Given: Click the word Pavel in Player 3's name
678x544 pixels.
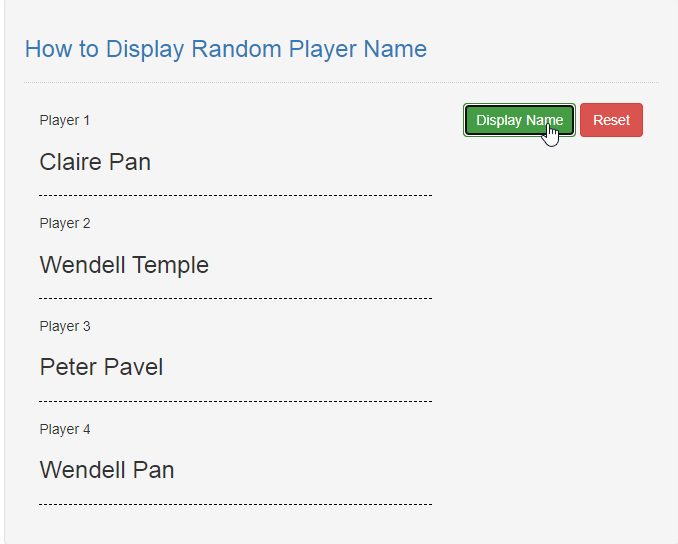Looking at the screenshot, I should [x=134, y=367].
